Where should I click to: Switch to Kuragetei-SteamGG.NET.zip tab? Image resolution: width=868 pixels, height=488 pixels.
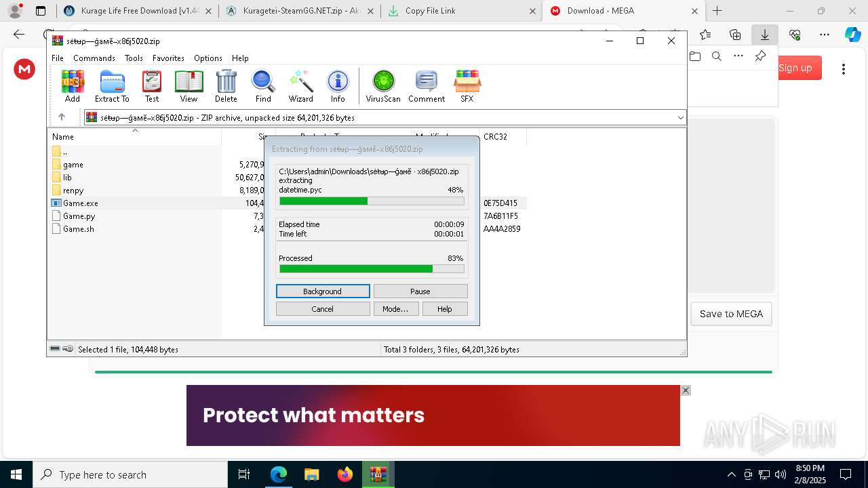tap(299, 11)
